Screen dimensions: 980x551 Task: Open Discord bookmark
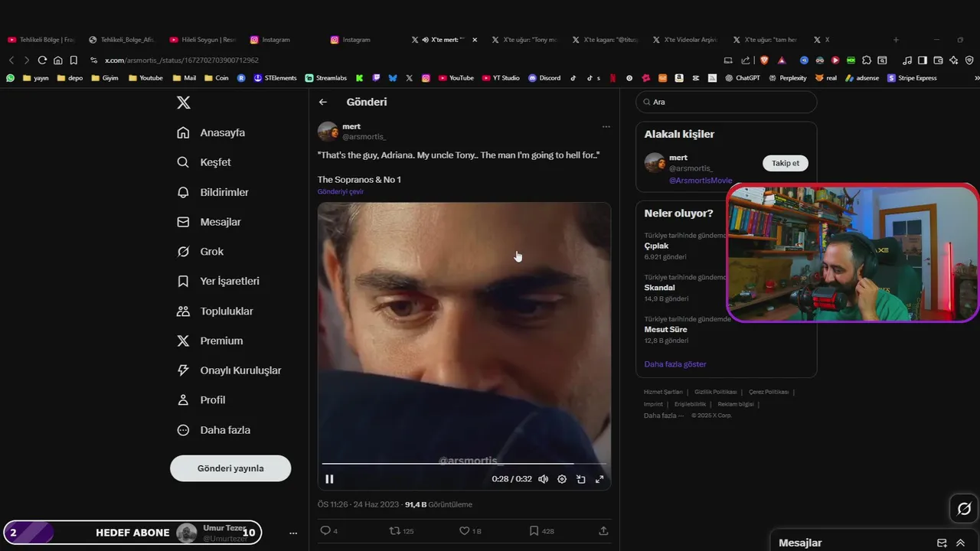pyautogui.click(x=544, y=78)
